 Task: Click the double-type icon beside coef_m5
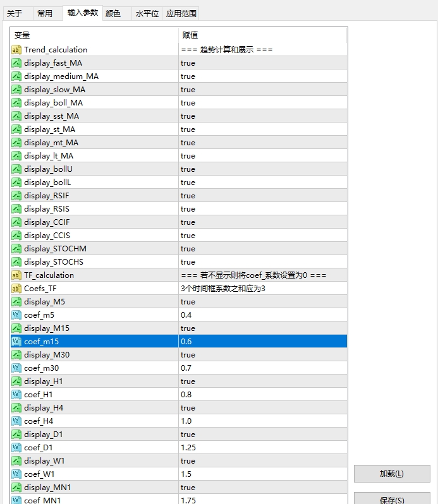[x=16, y=315]
